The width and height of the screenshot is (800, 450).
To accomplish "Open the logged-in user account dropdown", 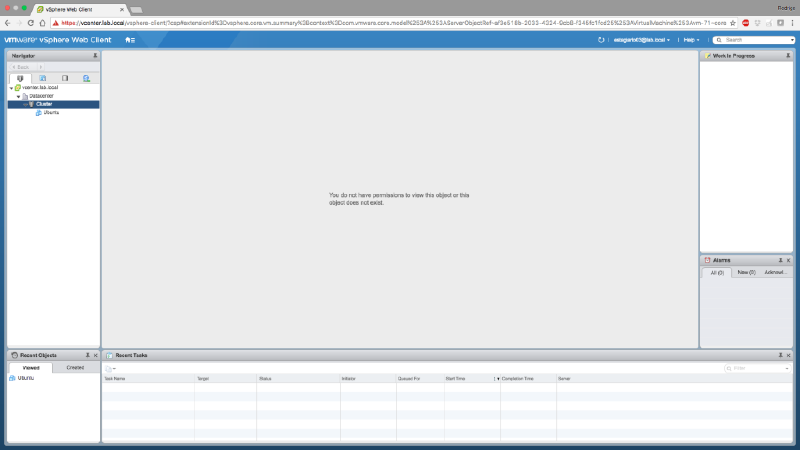I will tap(641, 40).
